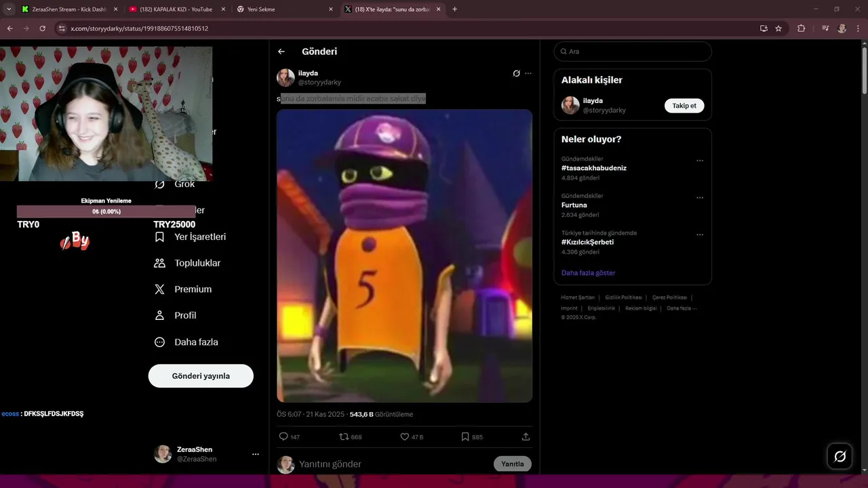Open Profil in the sidebar
The image size is (868, 488).
click(x=175, y=315)
